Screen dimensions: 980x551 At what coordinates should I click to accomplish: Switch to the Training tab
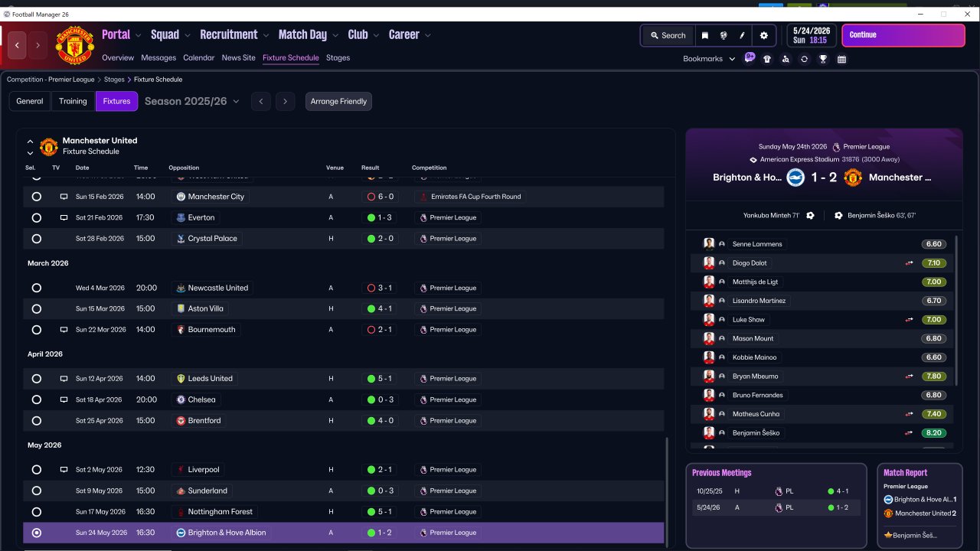click(73, 101)
